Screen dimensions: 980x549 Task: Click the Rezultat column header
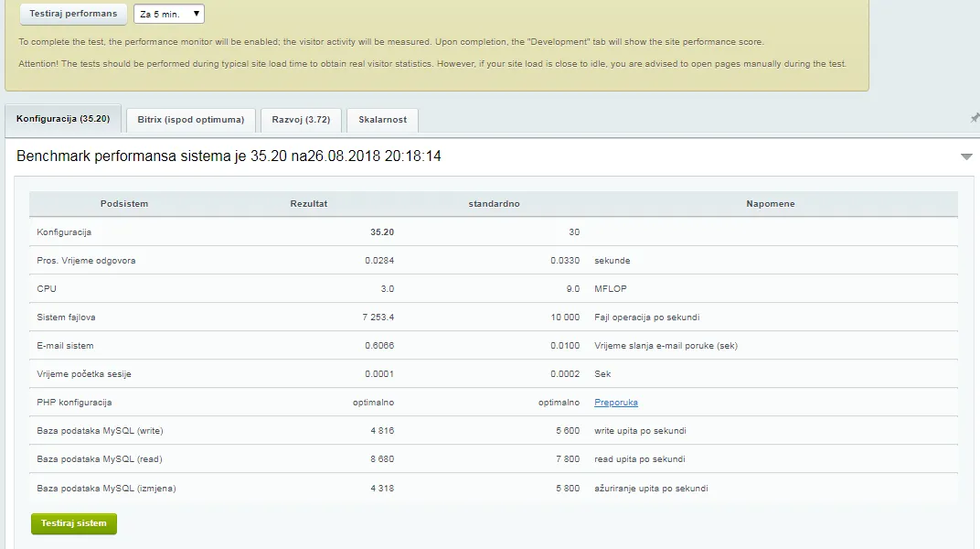(x=308, y=204)
